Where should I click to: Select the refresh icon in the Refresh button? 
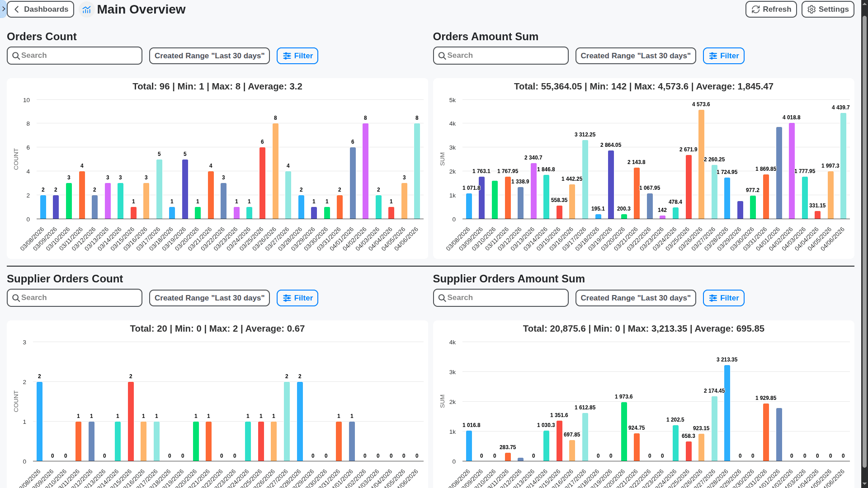point(756,9)
